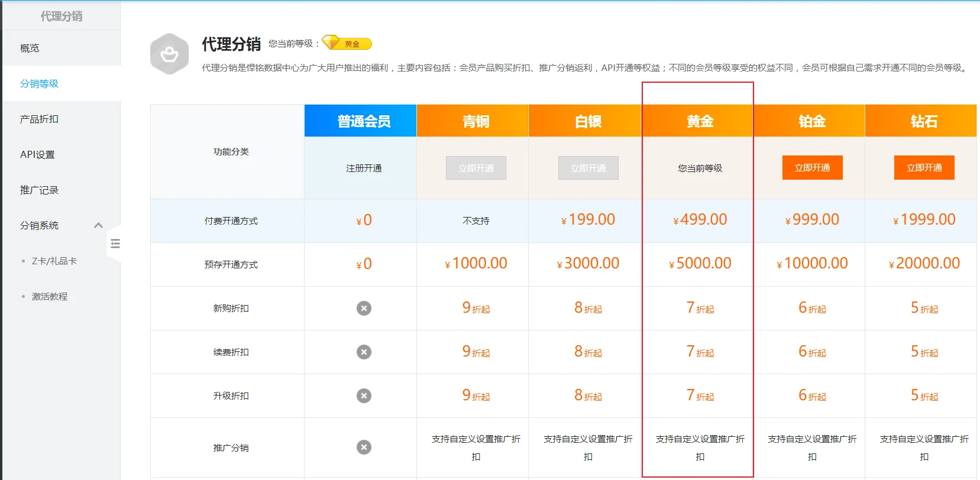
Task: Click the greyed 立即开通 under 白银
Action: (588, 168)
